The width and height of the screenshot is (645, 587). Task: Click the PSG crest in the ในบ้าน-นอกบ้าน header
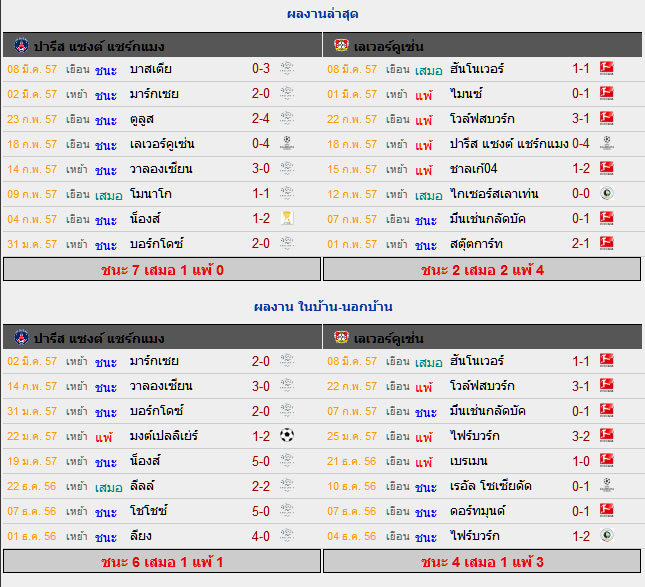point(21,337)
